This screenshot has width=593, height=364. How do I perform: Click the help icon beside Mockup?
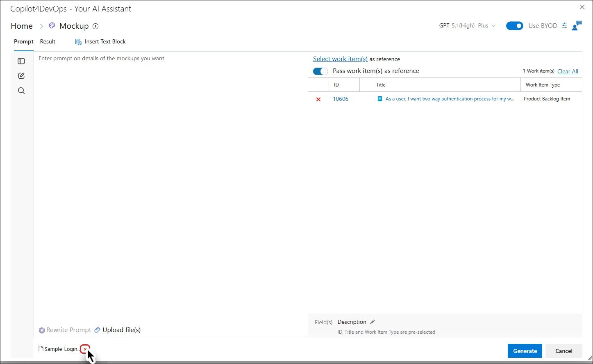coord(95,26)
